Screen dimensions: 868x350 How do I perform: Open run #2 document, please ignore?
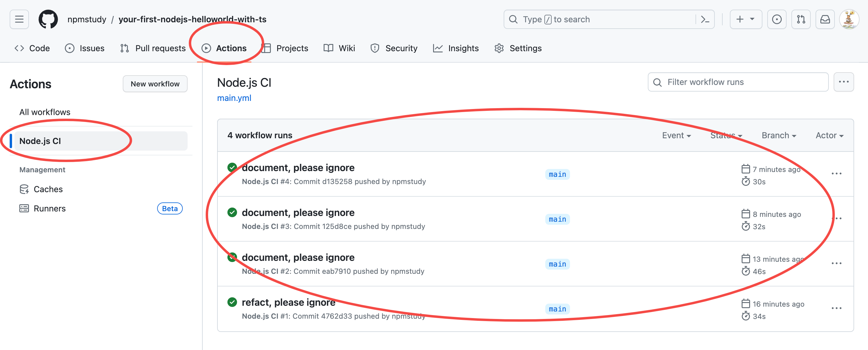(298, 258)
